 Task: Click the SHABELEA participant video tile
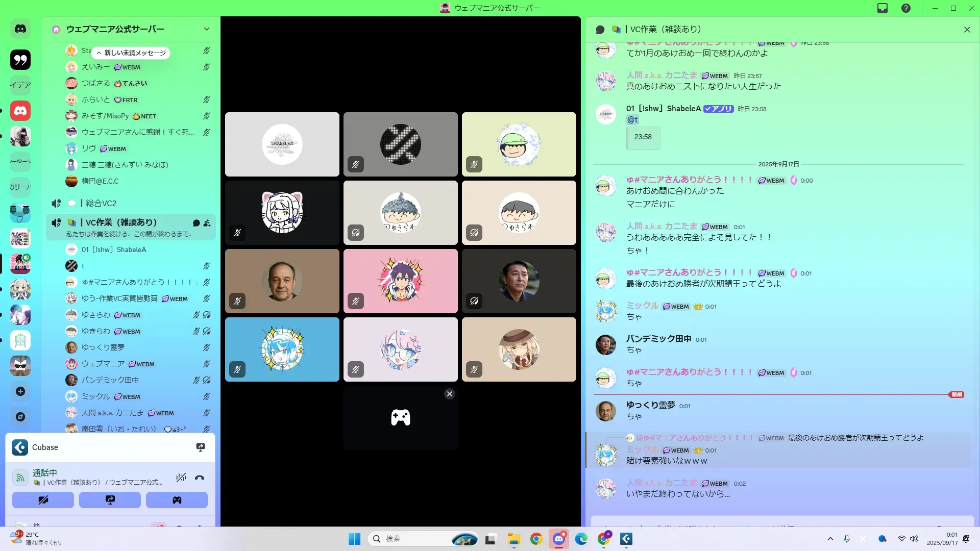pos(282,144)
